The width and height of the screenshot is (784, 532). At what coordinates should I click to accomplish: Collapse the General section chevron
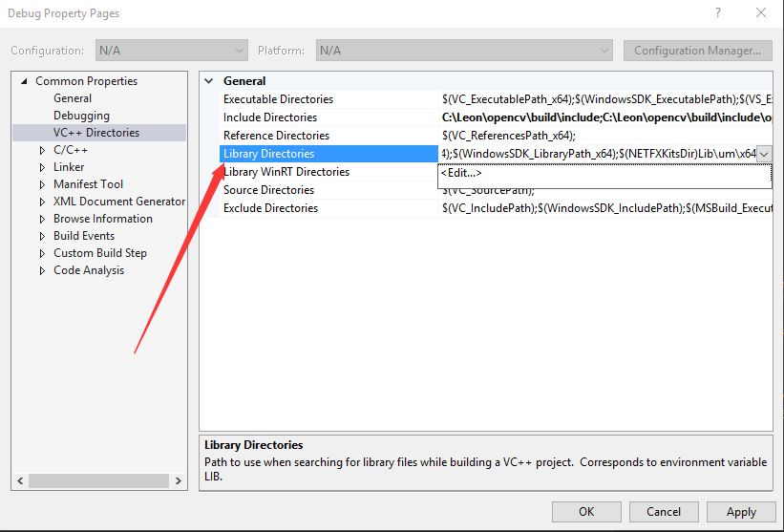209,80
